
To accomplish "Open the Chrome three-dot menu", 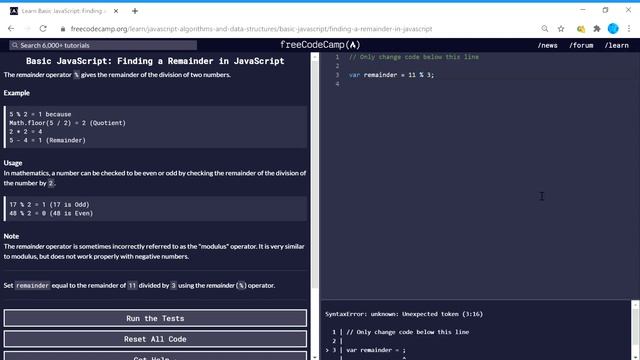I will (x=629, y=29).
